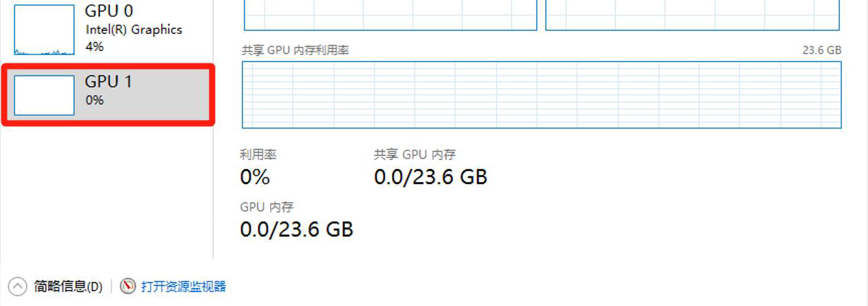The height and width of the screenshot is (306, 868).
Task: Click the partially visible top-left GPU graph
Action: [390, 14]
